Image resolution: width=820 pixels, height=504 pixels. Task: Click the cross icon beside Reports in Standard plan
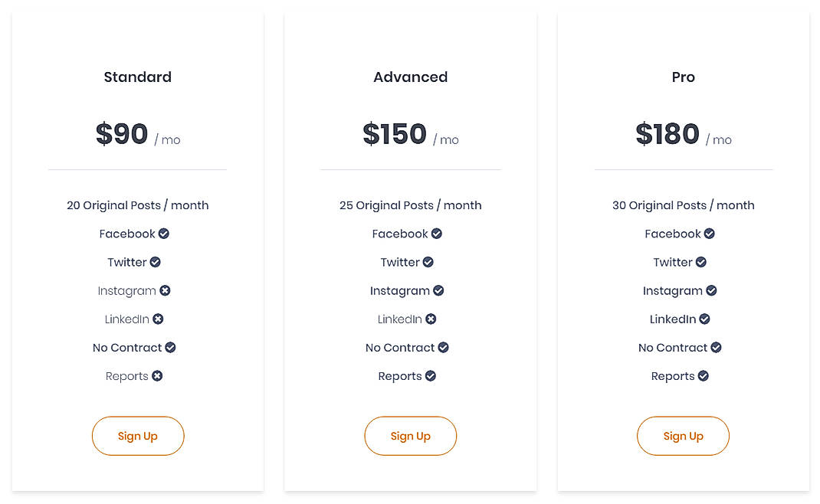pos(158,376)
